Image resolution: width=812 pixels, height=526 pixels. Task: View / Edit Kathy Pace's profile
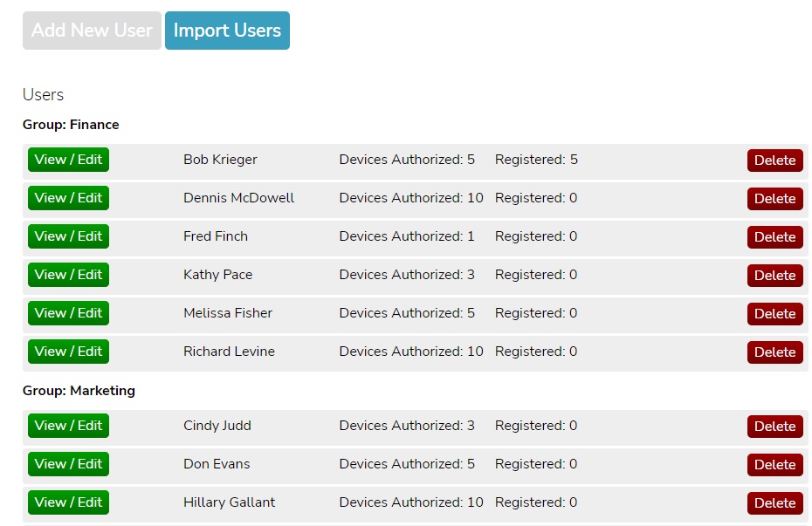coord(68,275)
